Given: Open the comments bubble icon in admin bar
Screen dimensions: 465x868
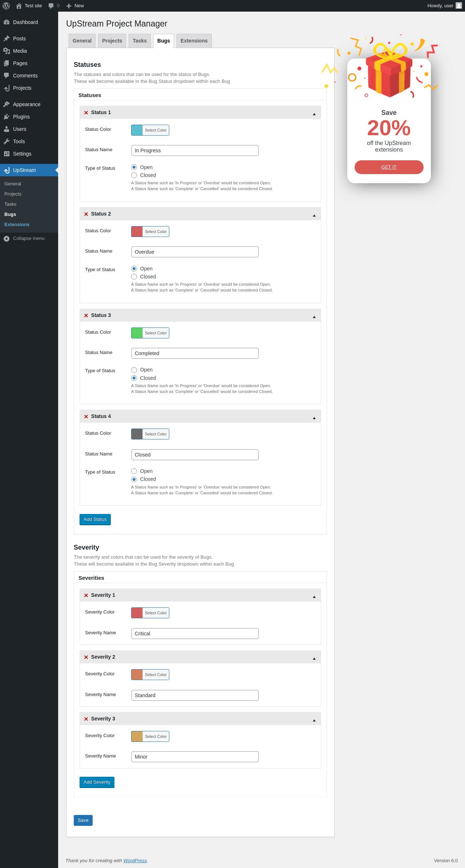Looking at the screenshot, I should pos(51,6).
